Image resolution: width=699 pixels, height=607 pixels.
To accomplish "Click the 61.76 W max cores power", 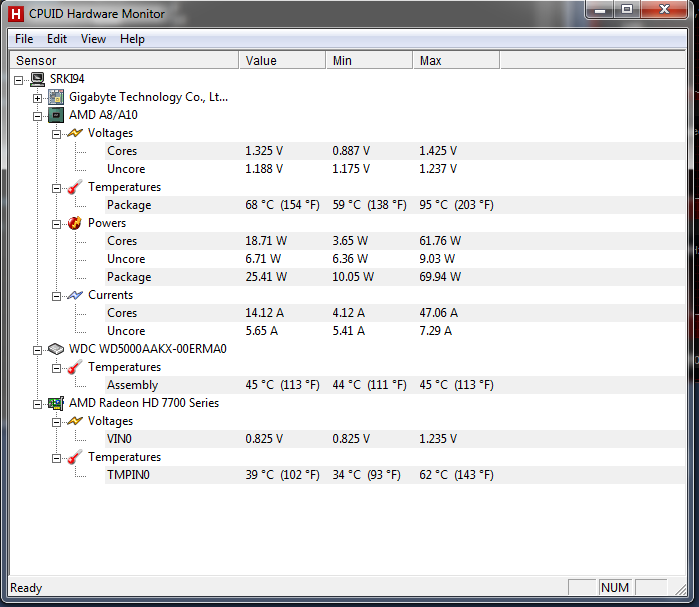I will tap(440, 241).
